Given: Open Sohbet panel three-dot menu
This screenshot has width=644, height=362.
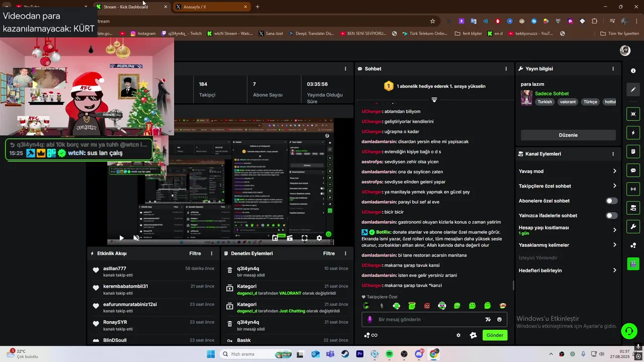Looking at the screenshot, I should pyautogui.click(x=506, y=69).
